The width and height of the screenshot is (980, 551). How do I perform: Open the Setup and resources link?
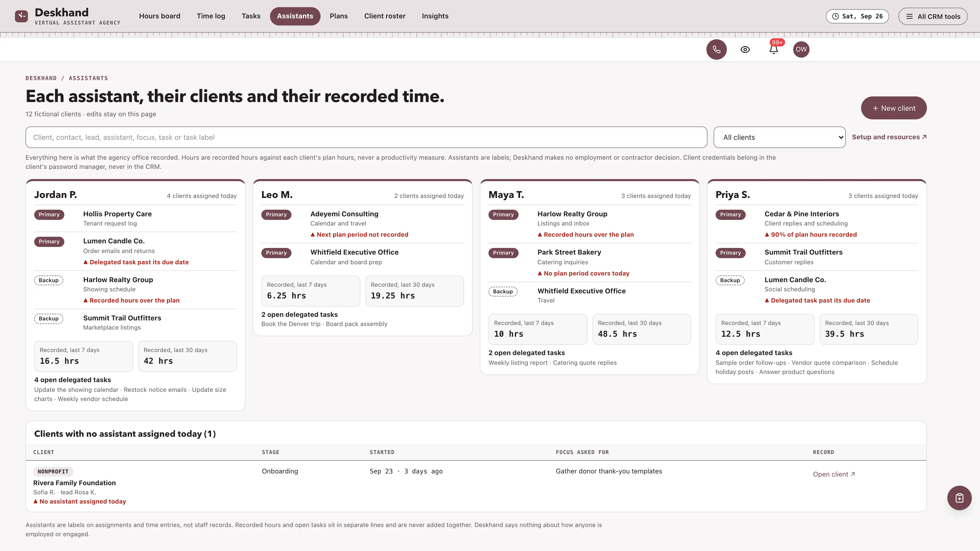pyautogui.click(x=889, y=137)
